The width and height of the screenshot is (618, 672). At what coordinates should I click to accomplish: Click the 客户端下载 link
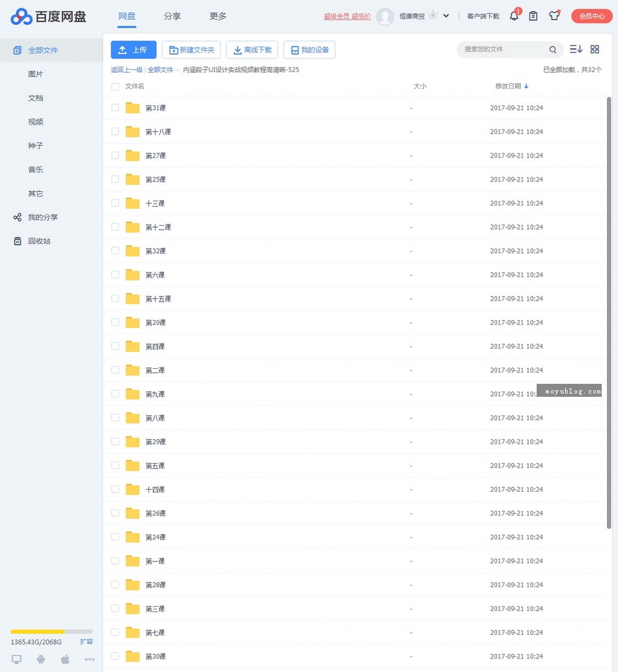point(483,16)
